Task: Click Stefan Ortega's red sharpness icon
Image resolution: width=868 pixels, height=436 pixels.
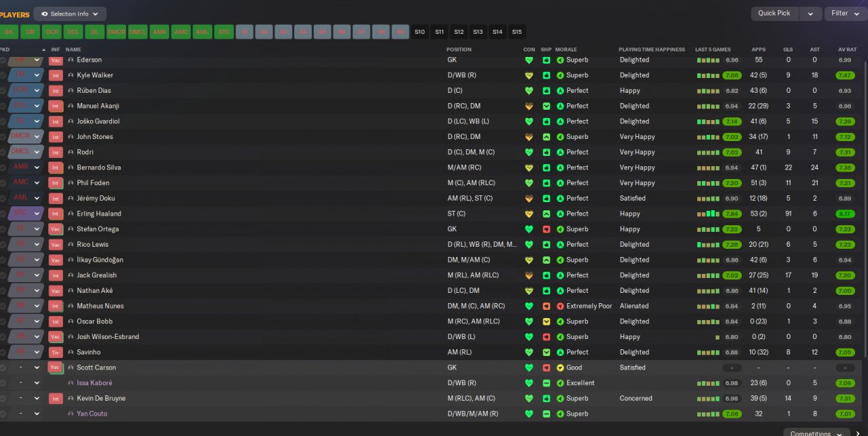Action: tap(546, 229)
